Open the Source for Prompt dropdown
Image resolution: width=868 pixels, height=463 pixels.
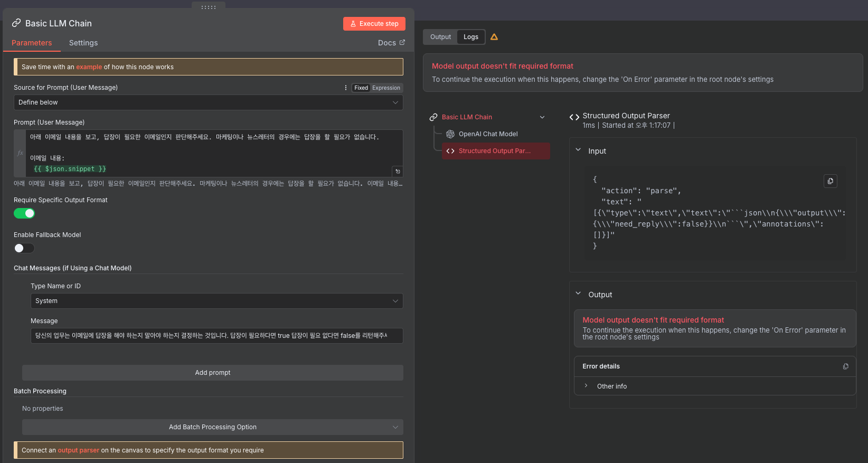tap(208, 102)
